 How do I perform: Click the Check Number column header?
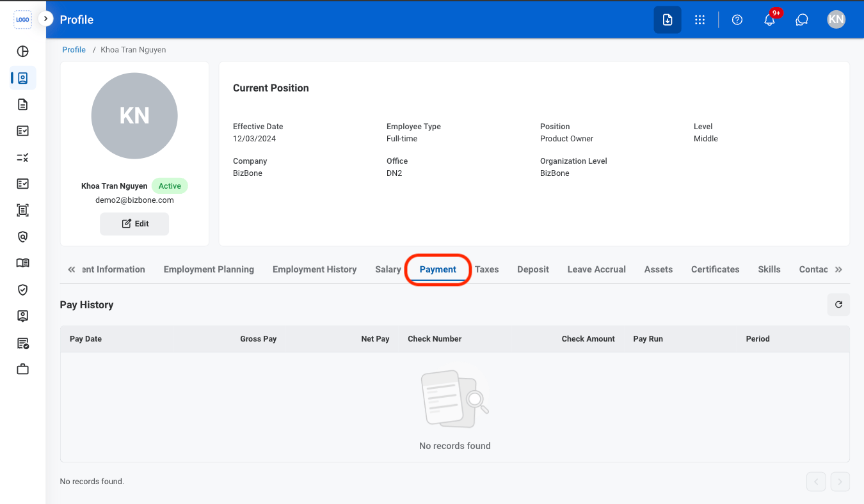pos(435,339)
